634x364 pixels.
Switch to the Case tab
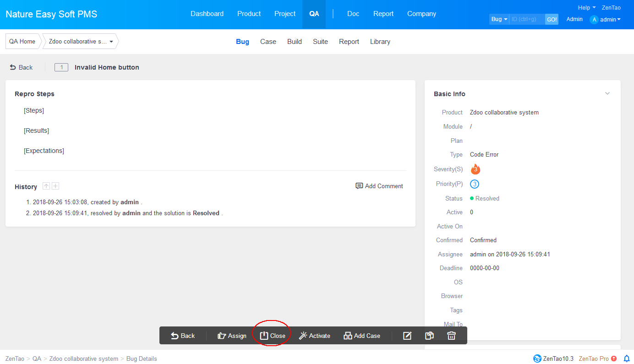pos(268,42)
